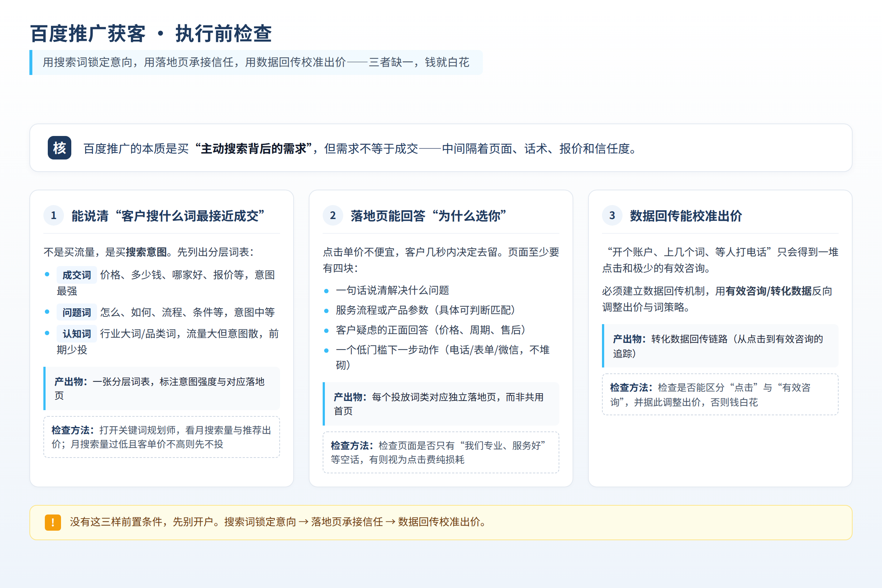The height and width of the screenshot is (588, 882).
Task: Click 产出物 box about 转化数据回传链路
Action: pyautogui.click(x=720, y=346)
